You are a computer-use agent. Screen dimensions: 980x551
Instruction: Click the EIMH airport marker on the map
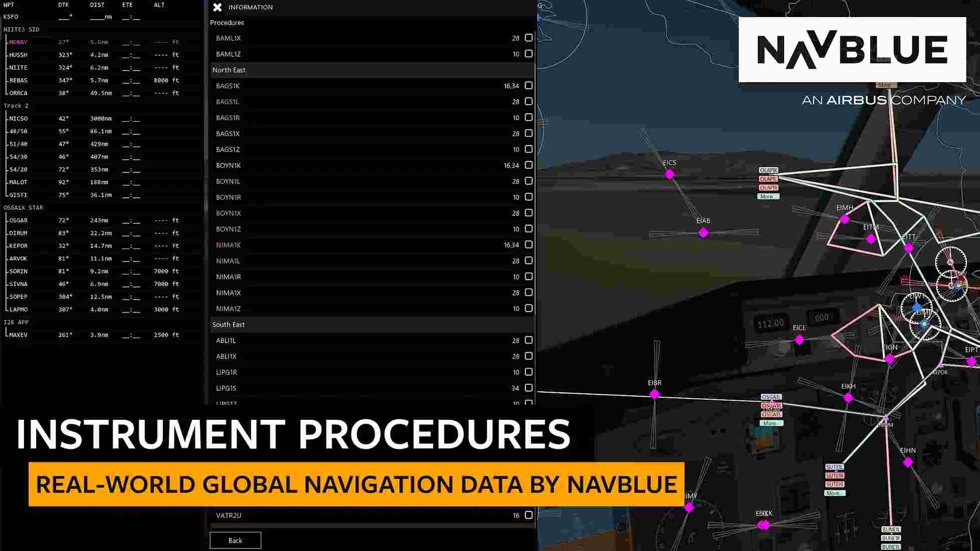(x=845, y=219)
